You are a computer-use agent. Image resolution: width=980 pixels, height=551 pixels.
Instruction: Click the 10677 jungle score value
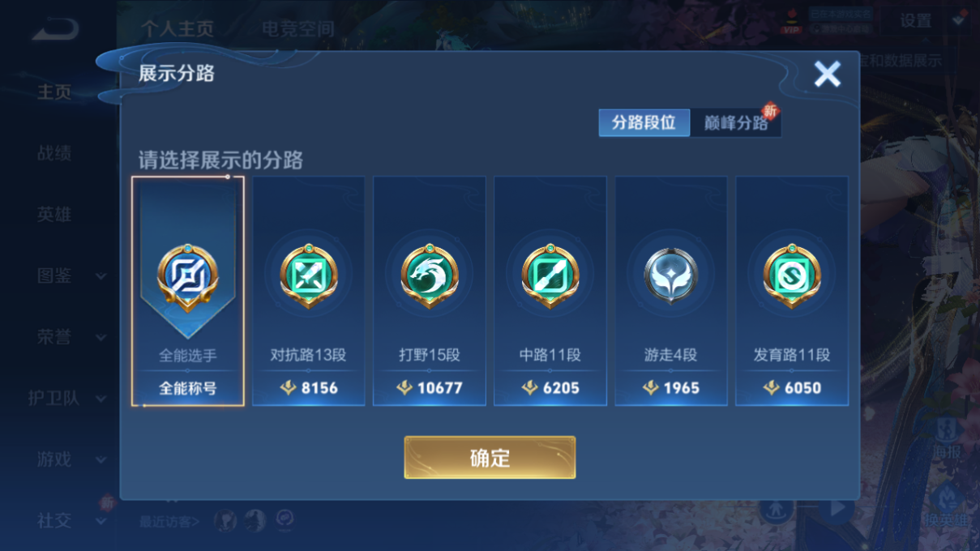(x=439, y=388)
